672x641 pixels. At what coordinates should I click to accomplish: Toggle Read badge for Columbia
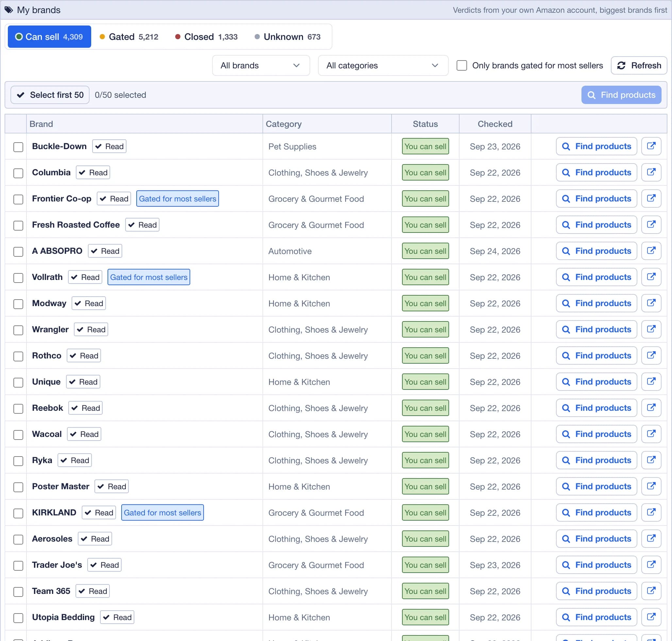(x=93, y=173)
